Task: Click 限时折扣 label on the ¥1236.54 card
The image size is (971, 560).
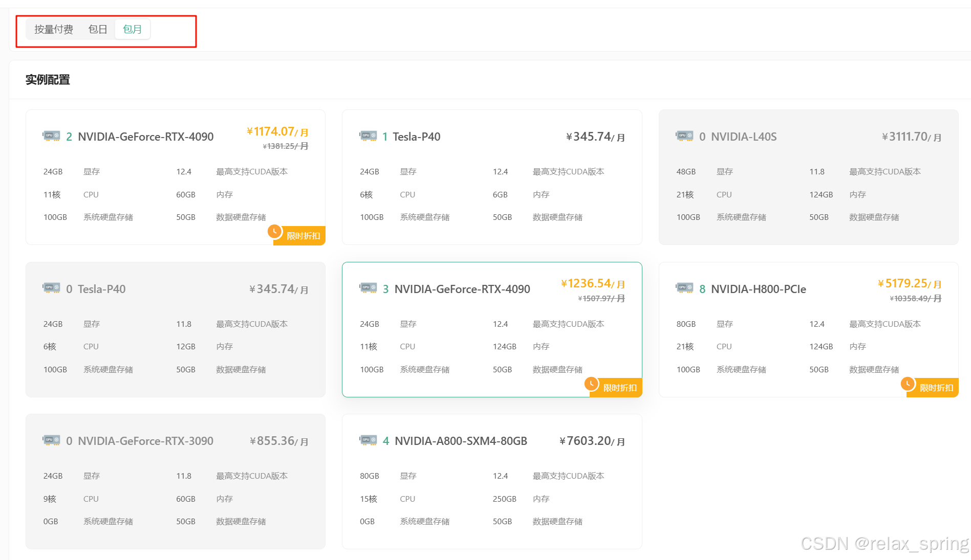Action: [620, 388]
